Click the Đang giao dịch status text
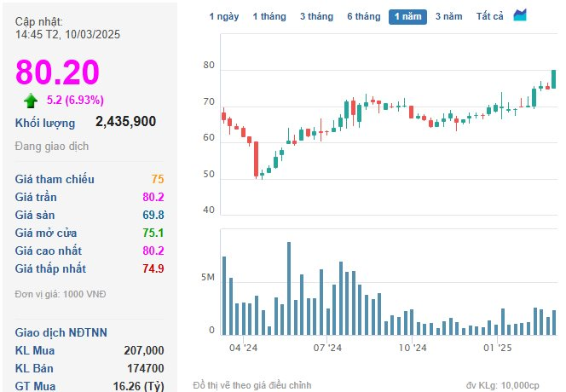 click(52, 147)
